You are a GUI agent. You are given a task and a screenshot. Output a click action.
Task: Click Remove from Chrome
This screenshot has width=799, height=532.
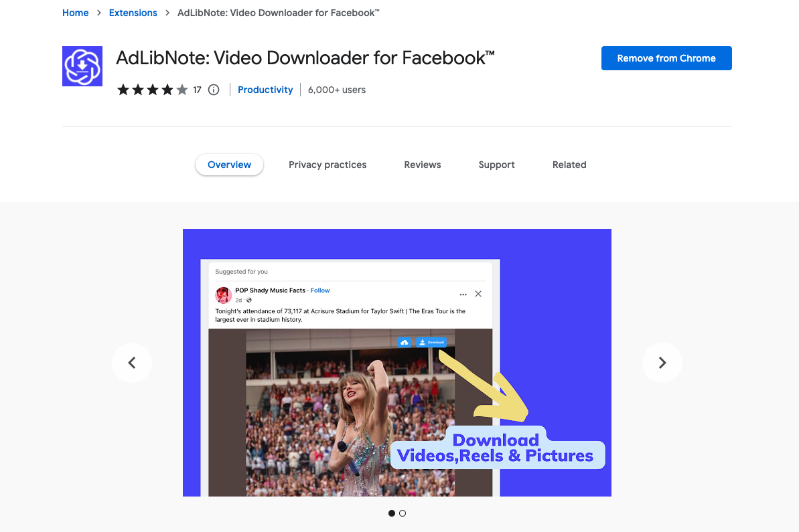pyautogui.click(x=666, y=58)
